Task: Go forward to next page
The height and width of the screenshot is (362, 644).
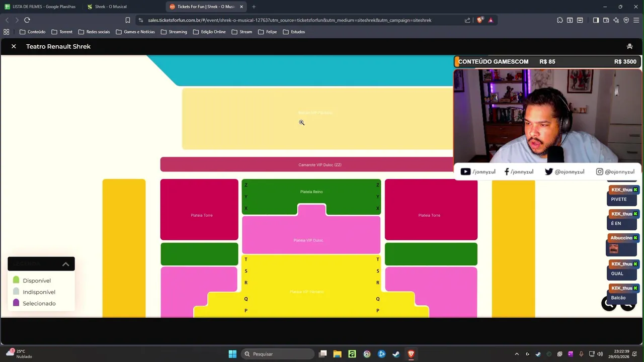Action: click(x=17, y=20)
